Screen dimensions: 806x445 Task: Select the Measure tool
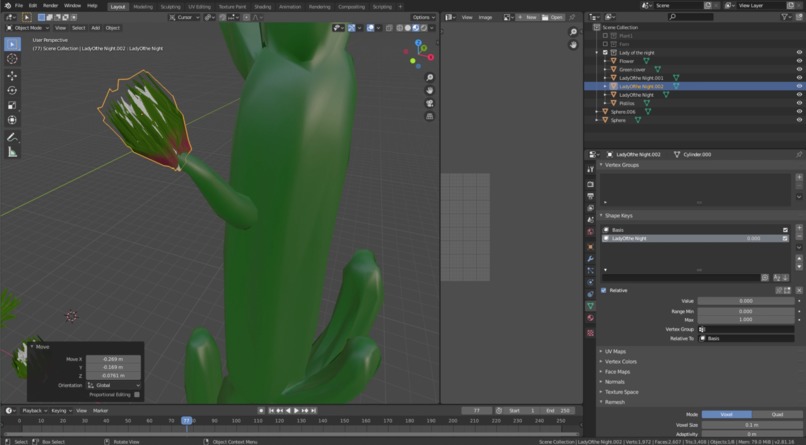pos(12,152)
